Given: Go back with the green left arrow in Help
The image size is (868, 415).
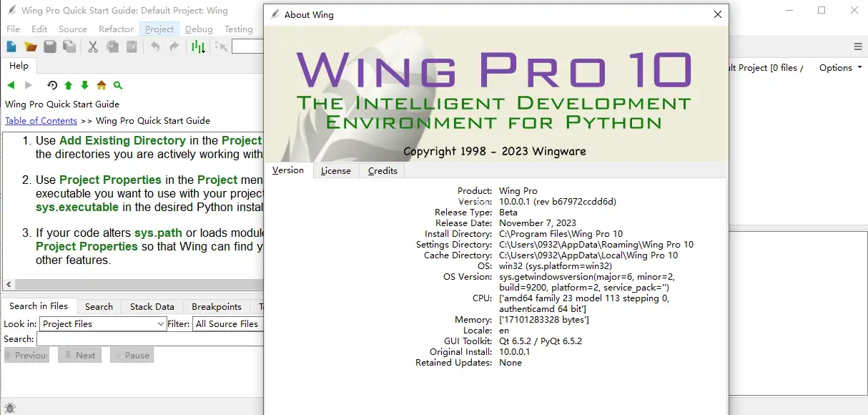Looking at the screenshot, I should coord(11,85).
